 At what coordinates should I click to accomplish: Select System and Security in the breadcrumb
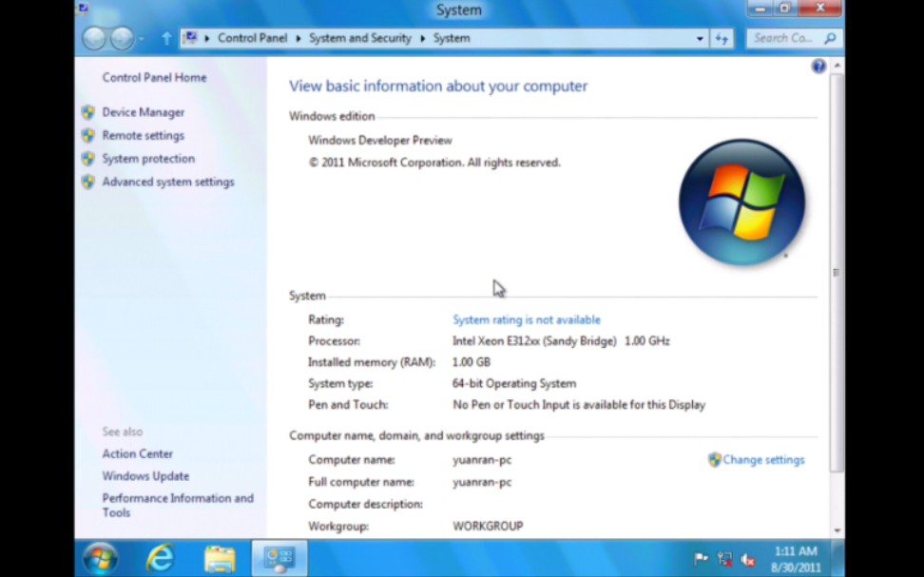coord(359,38)
